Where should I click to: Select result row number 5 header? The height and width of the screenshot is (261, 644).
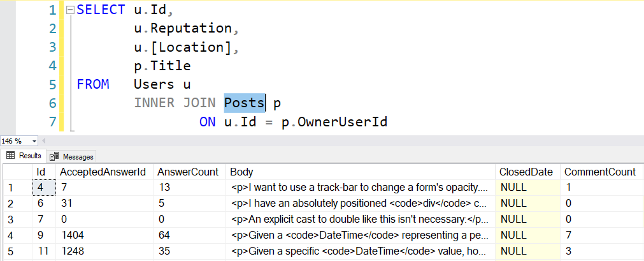(17, 251)
